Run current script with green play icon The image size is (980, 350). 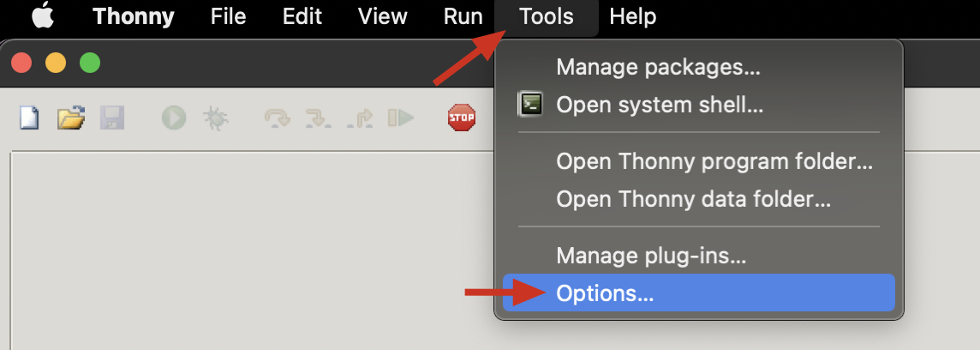(174, 118)
